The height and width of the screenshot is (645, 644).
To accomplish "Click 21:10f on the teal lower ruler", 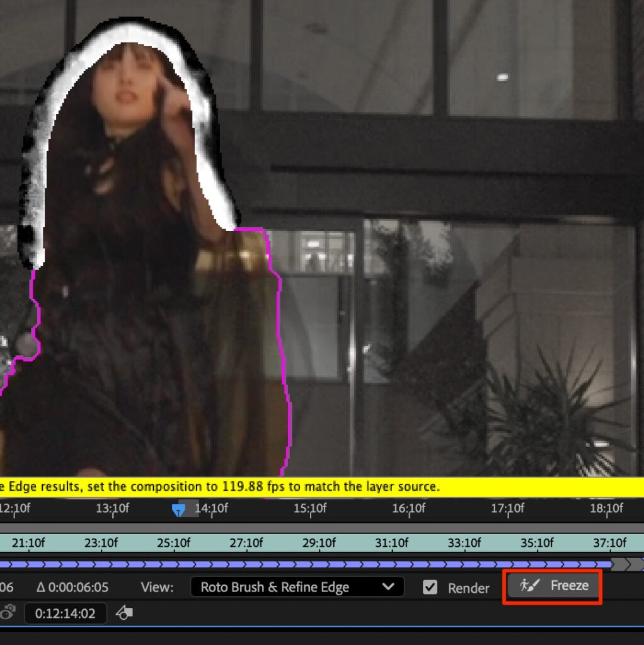I will pos(28,543).
